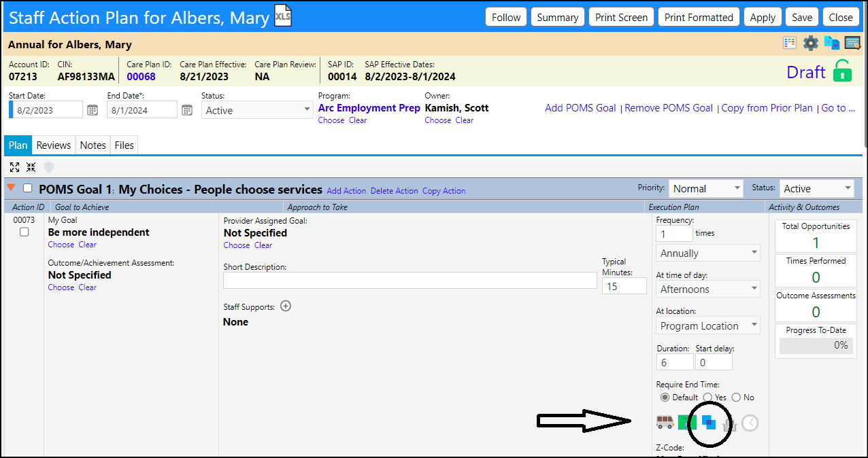Screen dimensions: 868x458
Task: Open the goal Status Active dropdown
Action: [x=816, y=188]
